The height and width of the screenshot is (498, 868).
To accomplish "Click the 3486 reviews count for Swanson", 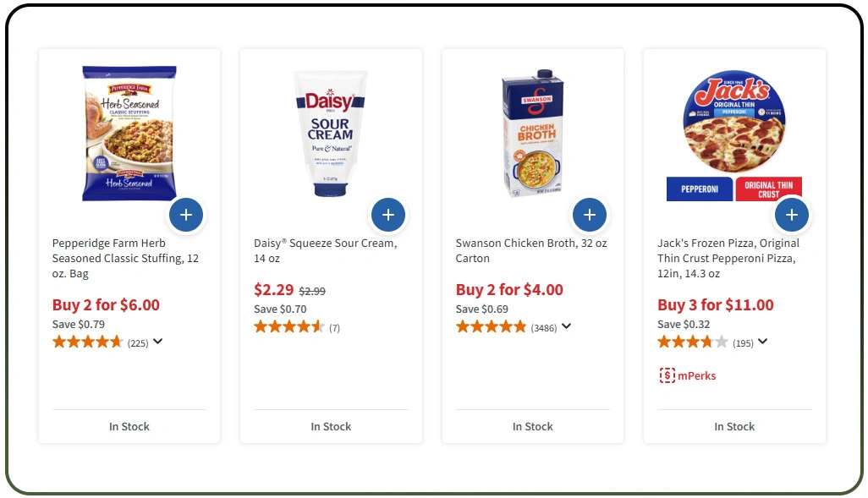I will pos(544,328).
